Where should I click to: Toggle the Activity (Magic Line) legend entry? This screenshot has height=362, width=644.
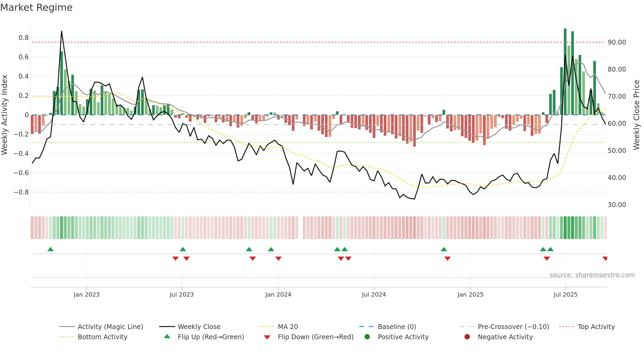click(x=101, y=327)
